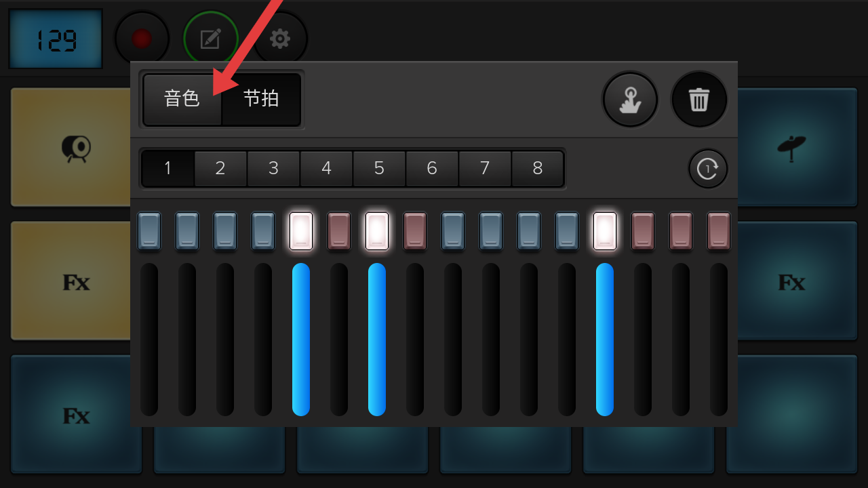The width and height of the screenshot is (868, 488).
Task: Delete the pattern with the trash icon
Action: (x=699, y=100)
